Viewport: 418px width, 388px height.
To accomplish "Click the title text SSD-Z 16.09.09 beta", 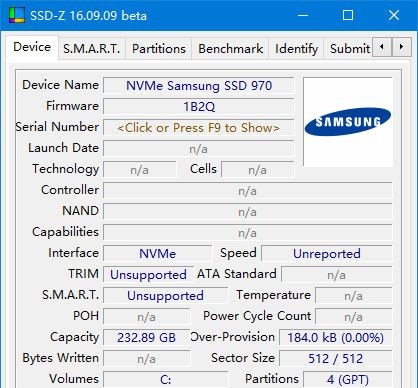I will pos(88,16).
